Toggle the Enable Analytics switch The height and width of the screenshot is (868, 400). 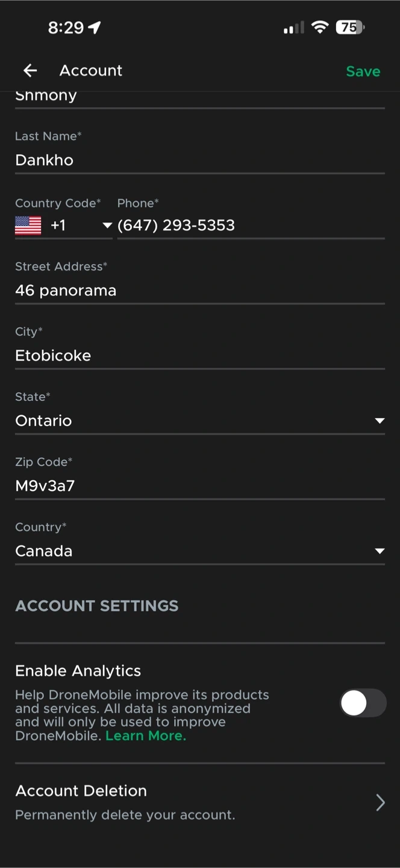362,703
